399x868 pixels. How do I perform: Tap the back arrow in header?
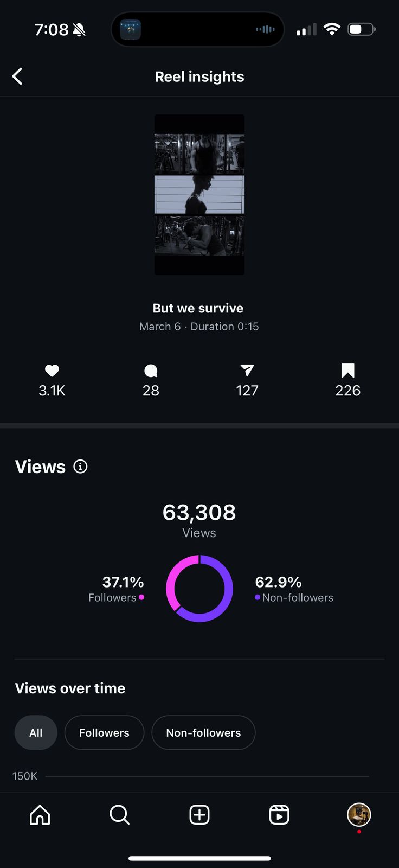click(18, 76)
